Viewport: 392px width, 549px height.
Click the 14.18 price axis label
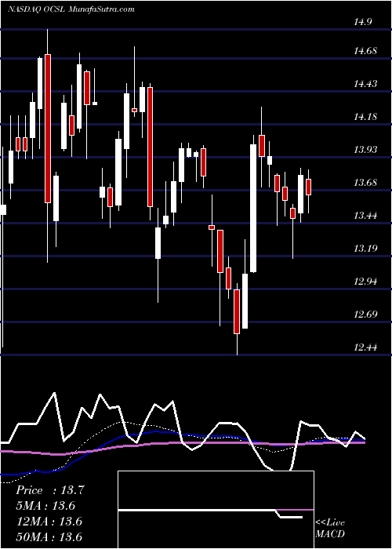(x=366, y=117)
